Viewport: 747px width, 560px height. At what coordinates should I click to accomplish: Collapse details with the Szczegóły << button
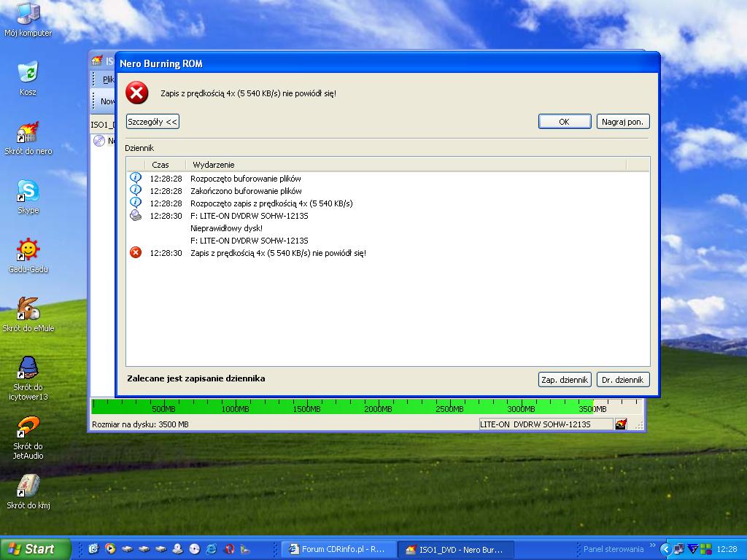152,122
